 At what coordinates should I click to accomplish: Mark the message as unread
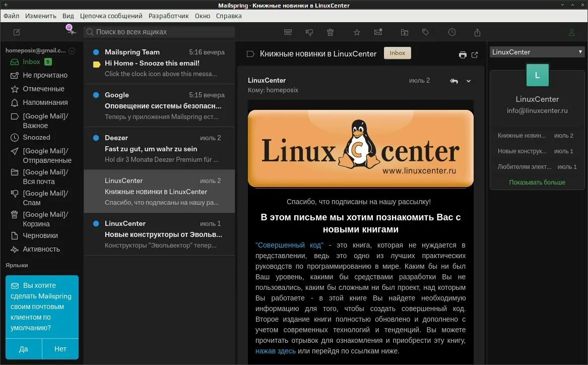378,32
